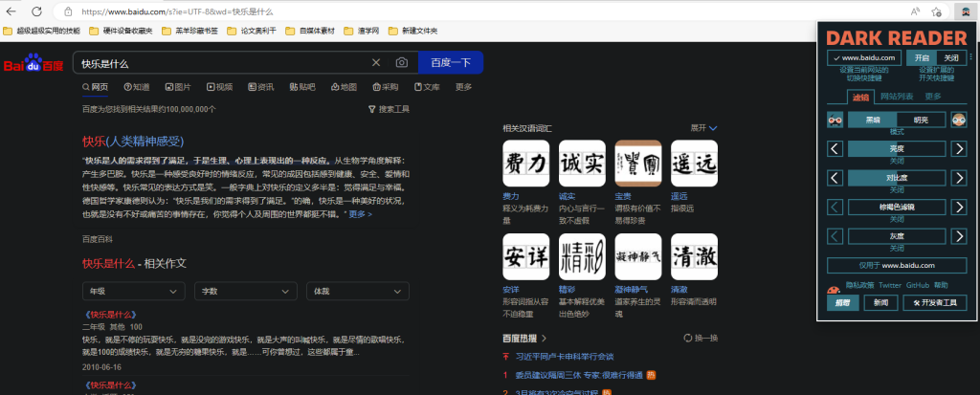Click the 诚实 calligraphy thumbnail
The width and height of the screenshot is (980, 395).
[x=582, y=164]
